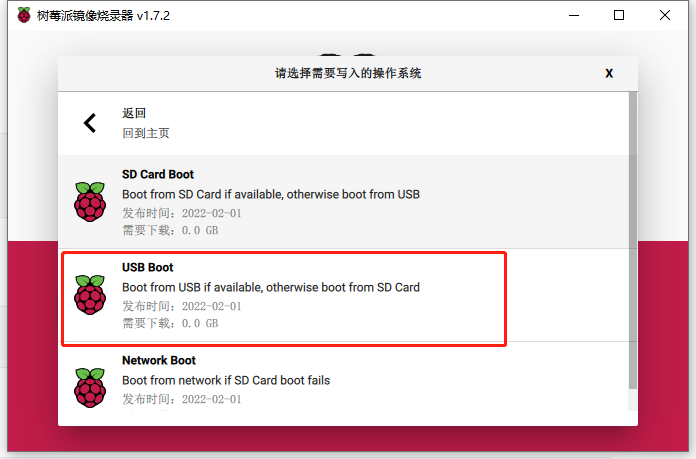Viewport: 696px width, 459px height.
Task: Close the operating system selection dialog
Action: pyautogui.click(x=609, y=73)
